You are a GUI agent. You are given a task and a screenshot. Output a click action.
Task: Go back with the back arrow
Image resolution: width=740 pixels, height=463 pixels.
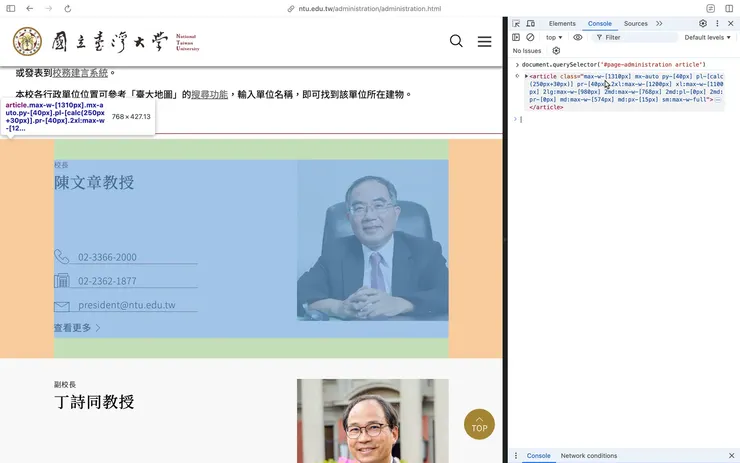point(30,8)
